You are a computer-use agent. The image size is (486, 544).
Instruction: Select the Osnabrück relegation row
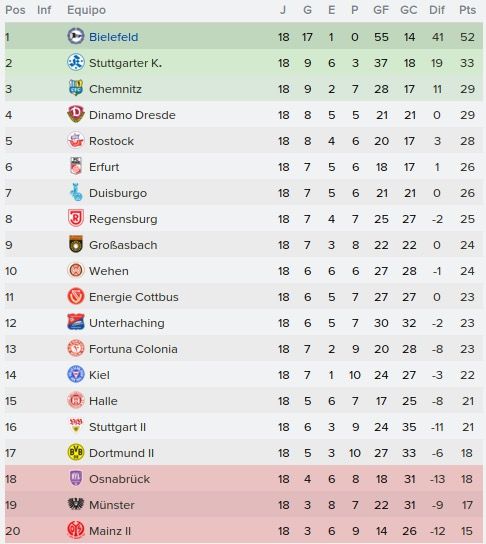coord(244,479)
